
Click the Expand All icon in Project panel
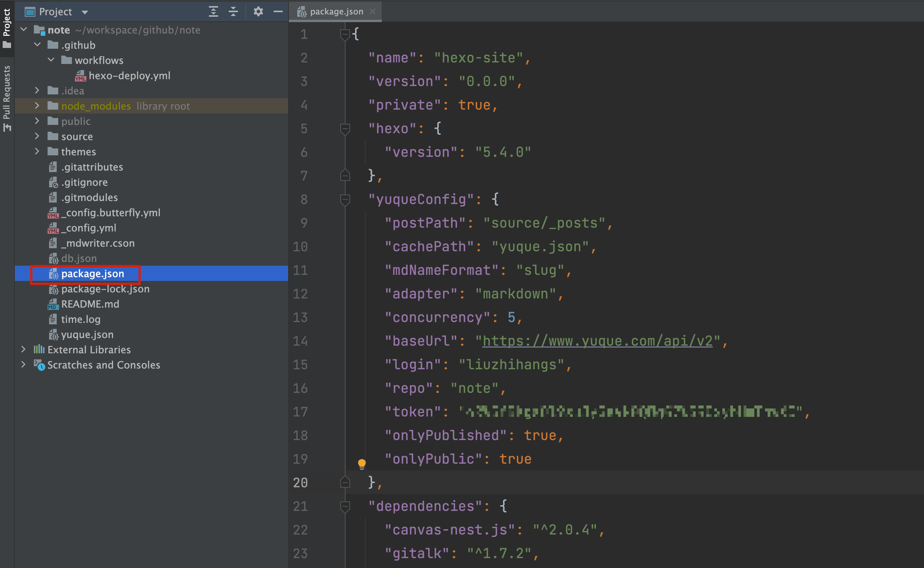tap(213, 11)
